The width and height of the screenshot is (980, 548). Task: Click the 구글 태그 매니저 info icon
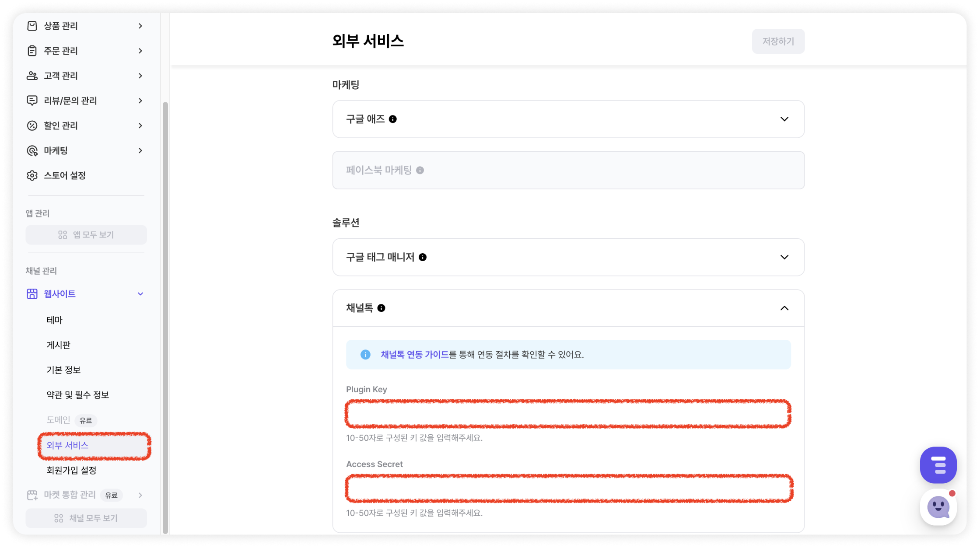(x=422, y=257)
